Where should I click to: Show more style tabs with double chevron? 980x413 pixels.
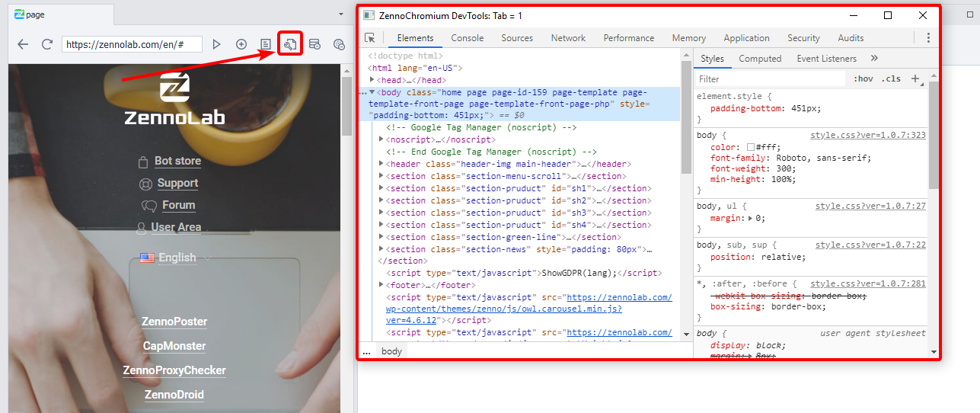click(874, 59)
